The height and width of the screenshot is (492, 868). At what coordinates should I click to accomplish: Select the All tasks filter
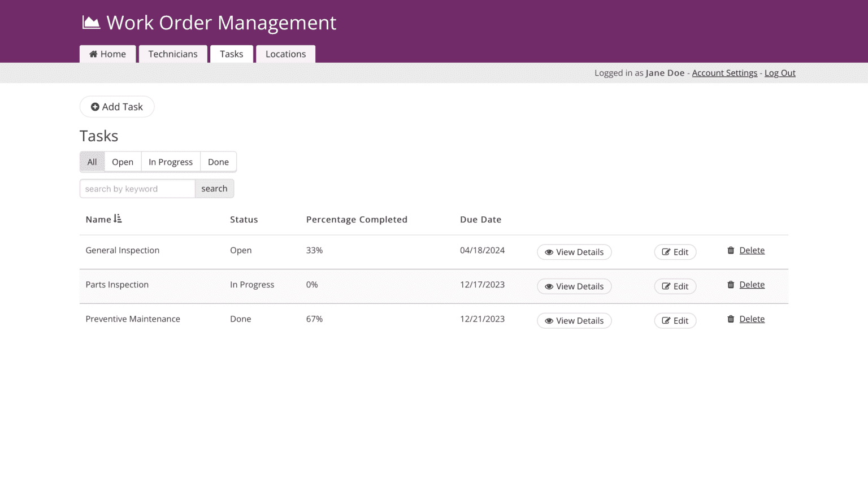[x=92, y=162]
